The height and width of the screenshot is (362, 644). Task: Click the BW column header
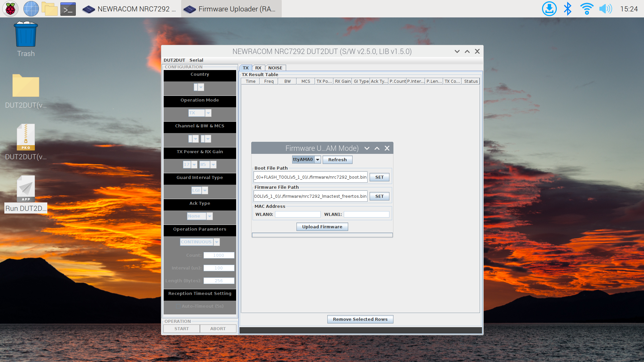coord(287,81)
